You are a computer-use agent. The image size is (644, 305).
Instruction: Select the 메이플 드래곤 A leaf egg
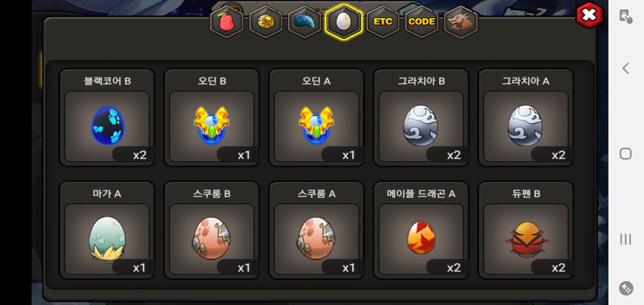421,230
